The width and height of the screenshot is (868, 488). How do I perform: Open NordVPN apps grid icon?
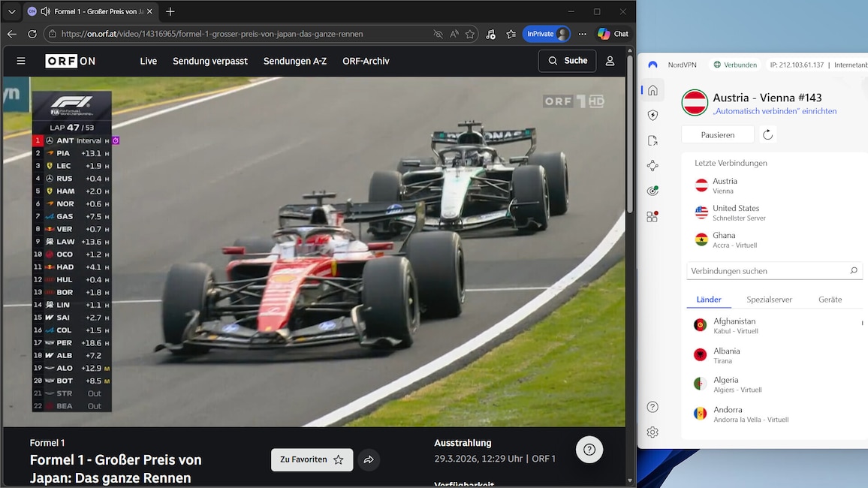tap(653, 216)
